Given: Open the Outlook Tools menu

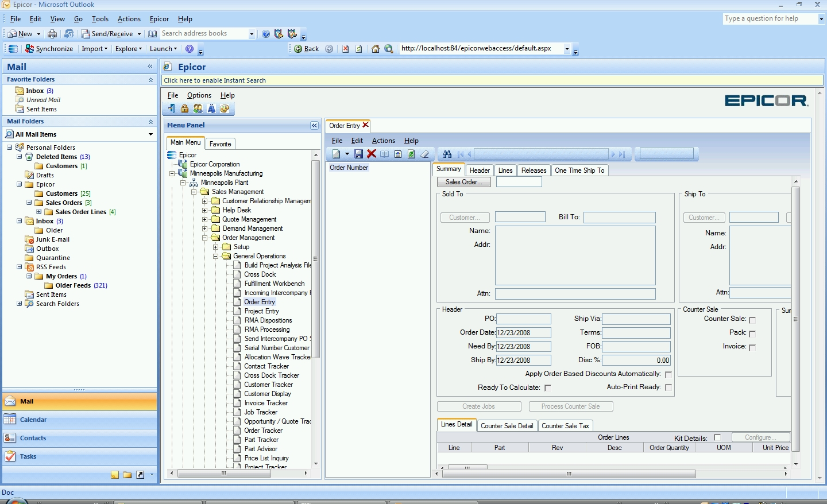Looking at the screenshot, I should coord(100,19).
